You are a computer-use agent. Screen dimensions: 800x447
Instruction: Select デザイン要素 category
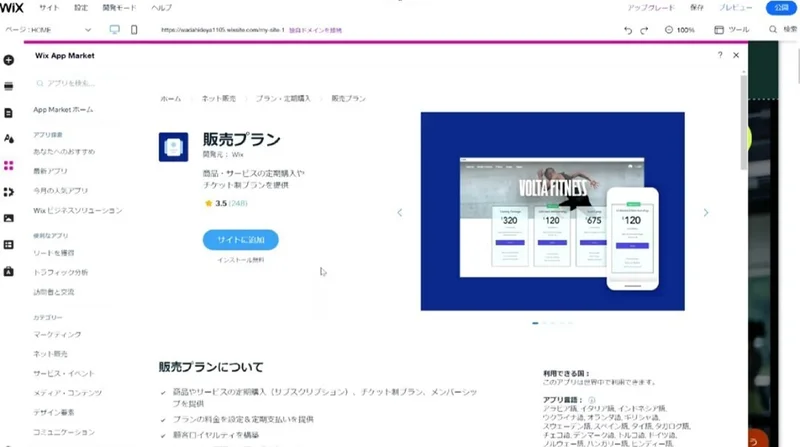coord(54,412)
